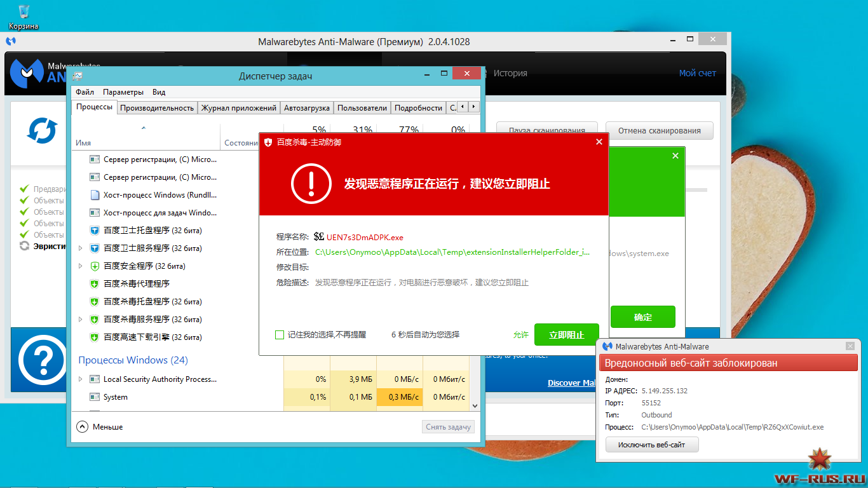The image size is (868, 488).
Task: Switch to the Автозагрузка tab
Action: tap(307, 108)
